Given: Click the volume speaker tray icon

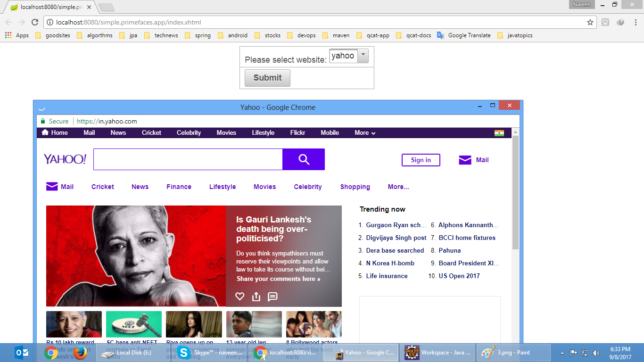Looking at the screenshot, I should point(596,353).
